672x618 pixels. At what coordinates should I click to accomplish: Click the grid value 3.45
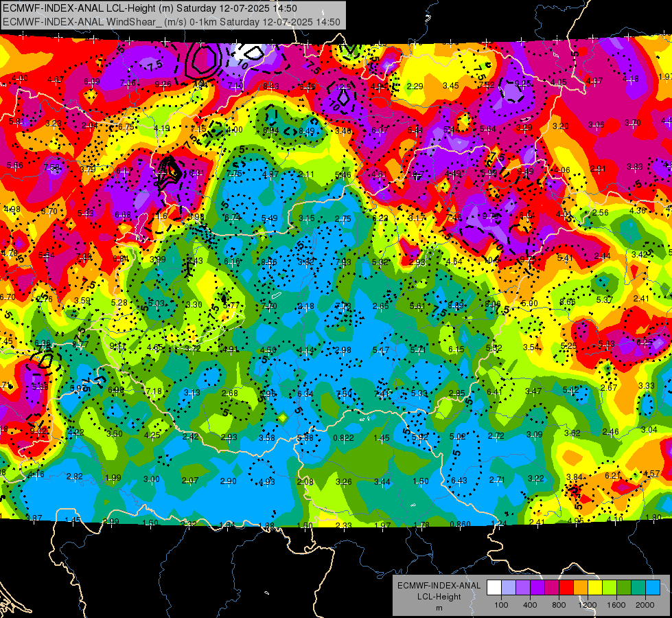[x=451, y=86]
